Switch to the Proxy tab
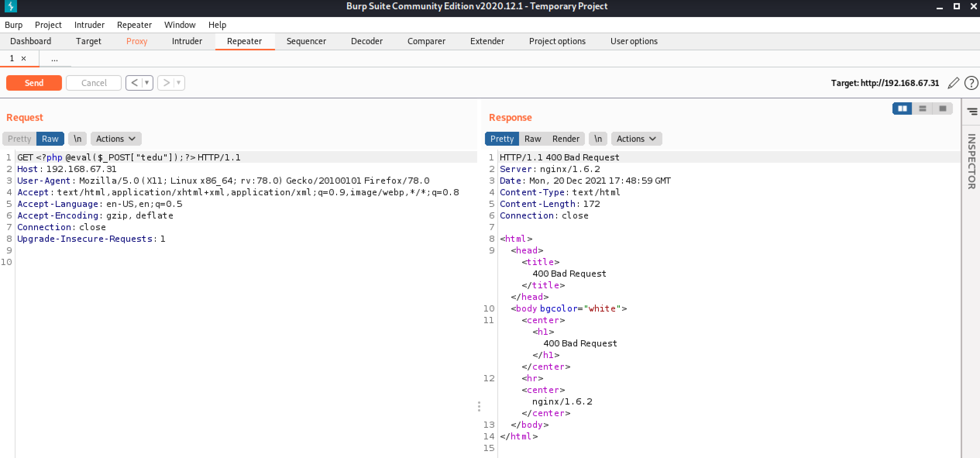This screenshot has width=980, height=458. [x=136, y=41]
